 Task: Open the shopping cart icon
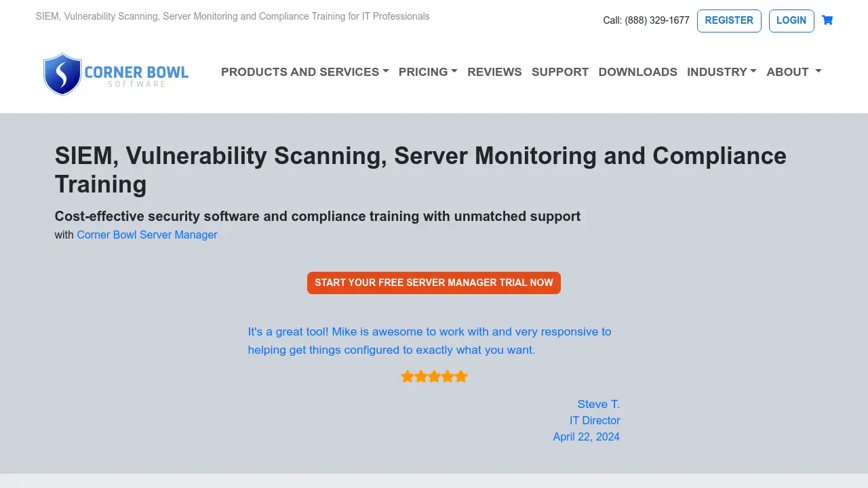coord(827,20)
